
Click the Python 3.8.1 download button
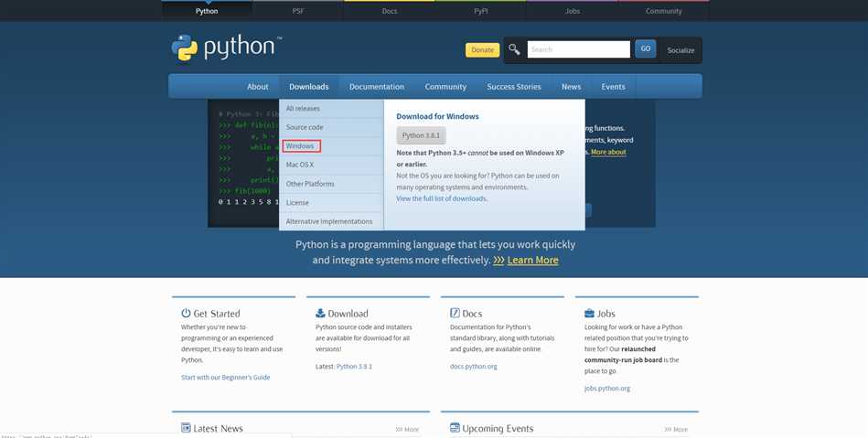(421, 135)
